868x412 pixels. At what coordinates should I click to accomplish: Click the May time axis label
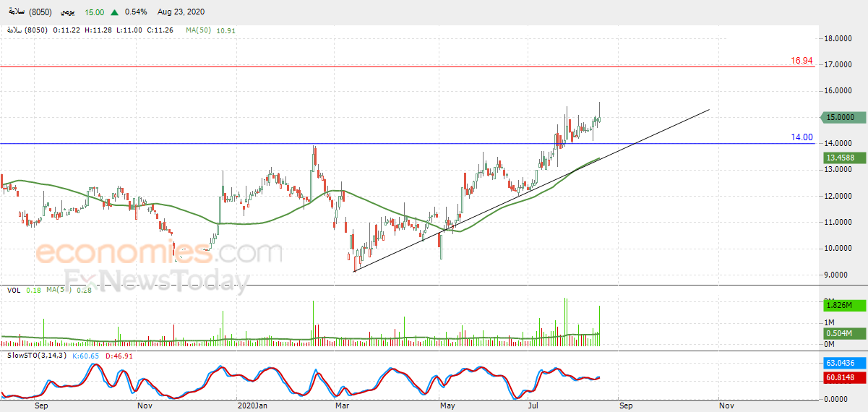[448, 406]
